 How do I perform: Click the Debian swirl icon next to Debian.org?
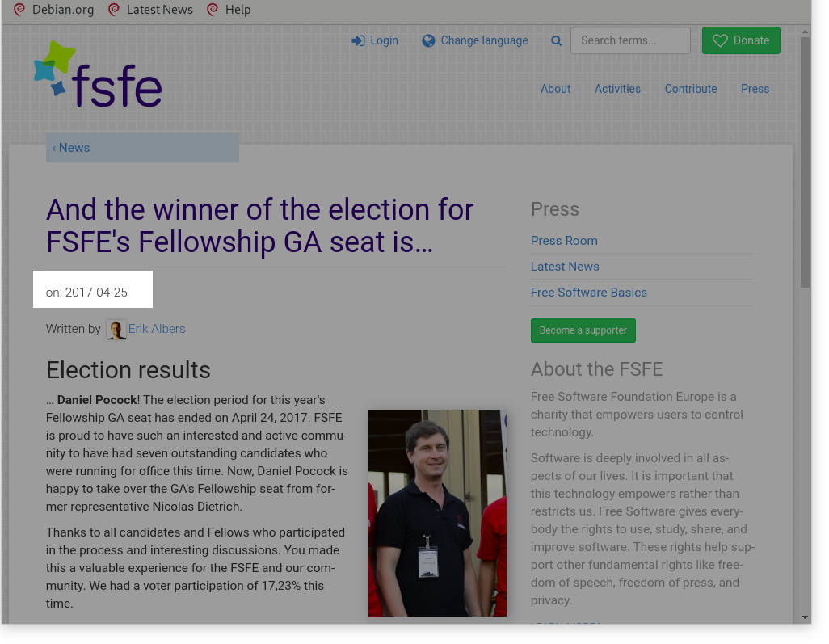pyautogui.click(x=19, y=10)
